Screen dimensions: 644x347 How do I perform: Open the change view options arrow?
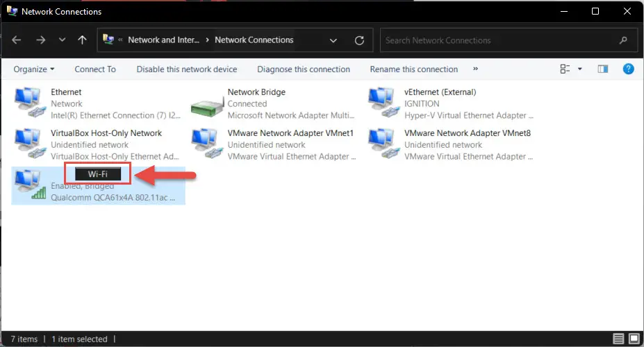[x=579, y=69]
